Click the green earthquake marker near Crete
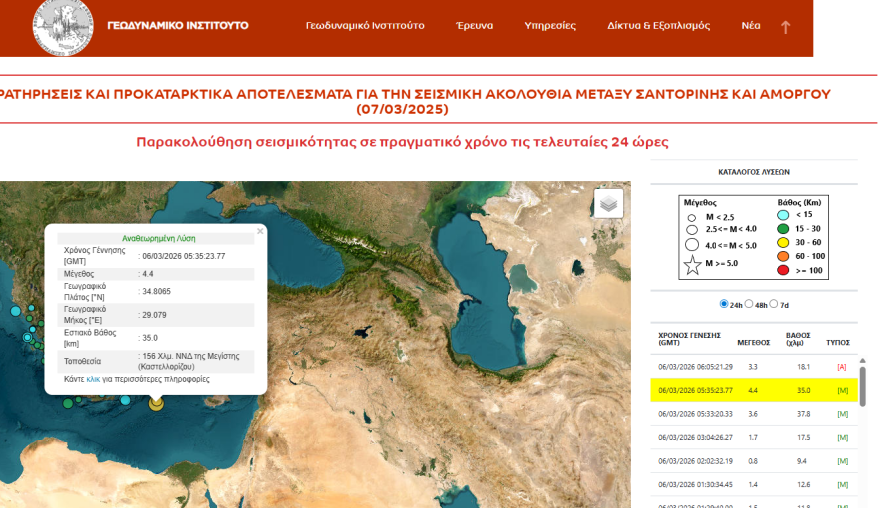880x508 pixels. click(68, 403)
